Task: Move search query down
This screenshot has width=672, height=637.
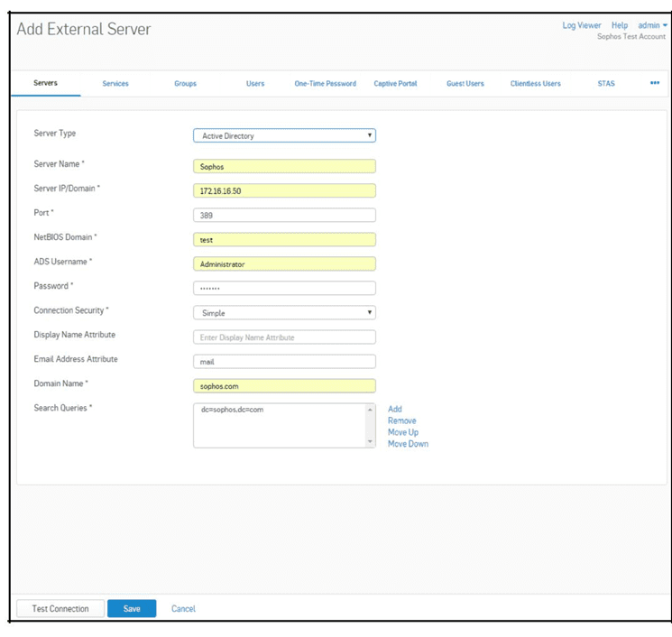Action: (x=408, y=444)
